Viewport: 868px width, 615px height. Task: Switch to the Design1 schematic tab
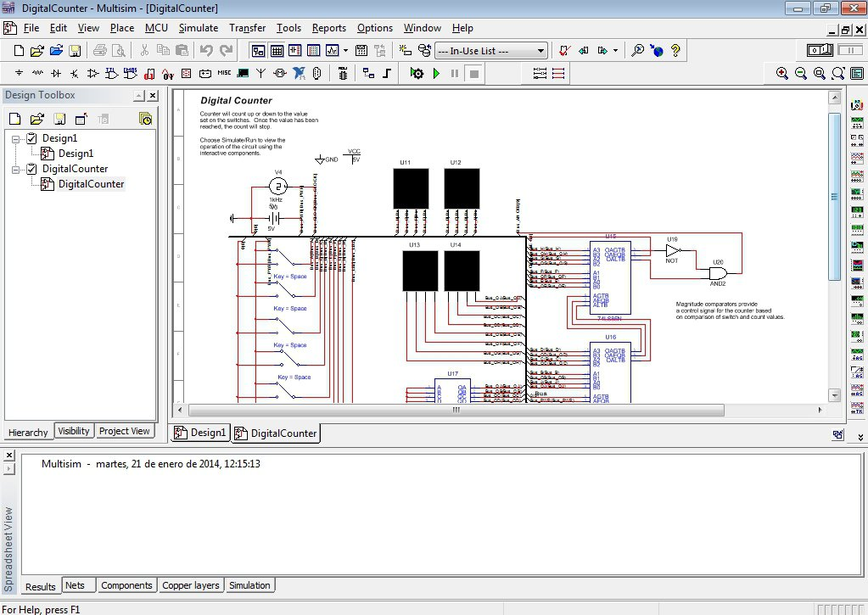click(x=202, y=433)
